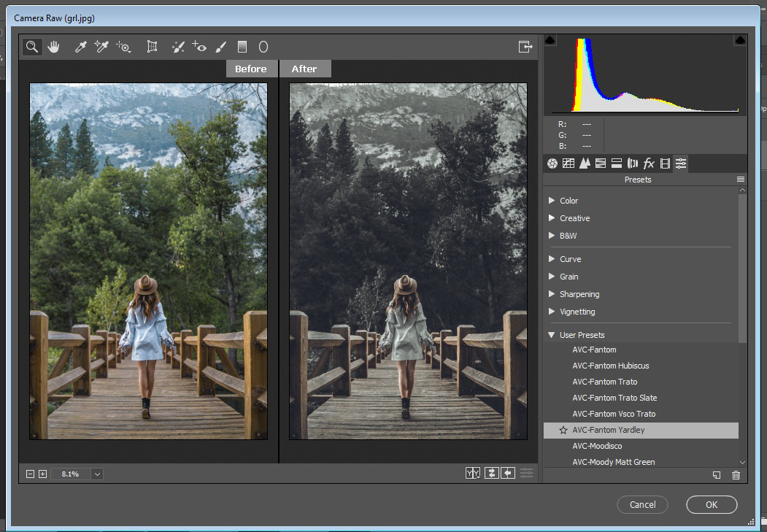767x532 pixels.
Task: Open the Tone Curve panel tab
Action: point(568,163)
